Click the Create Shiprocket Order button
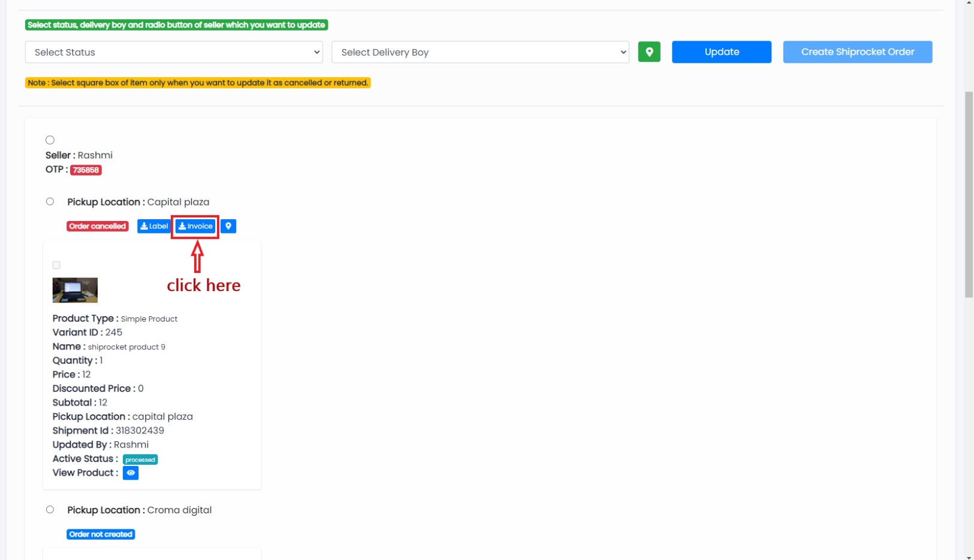The image size is (974, 560). 857,52
